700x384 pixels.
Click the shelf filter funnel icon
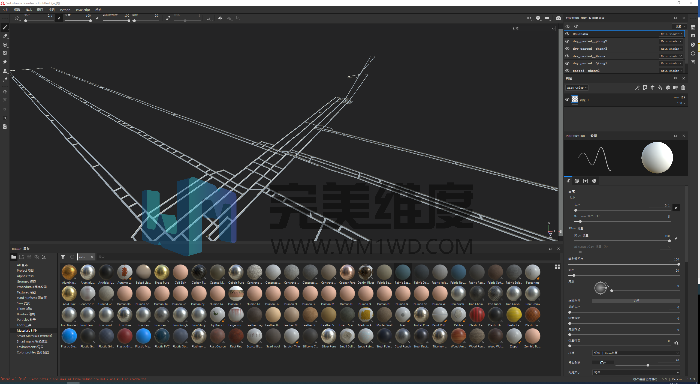(x=63, y=257)
